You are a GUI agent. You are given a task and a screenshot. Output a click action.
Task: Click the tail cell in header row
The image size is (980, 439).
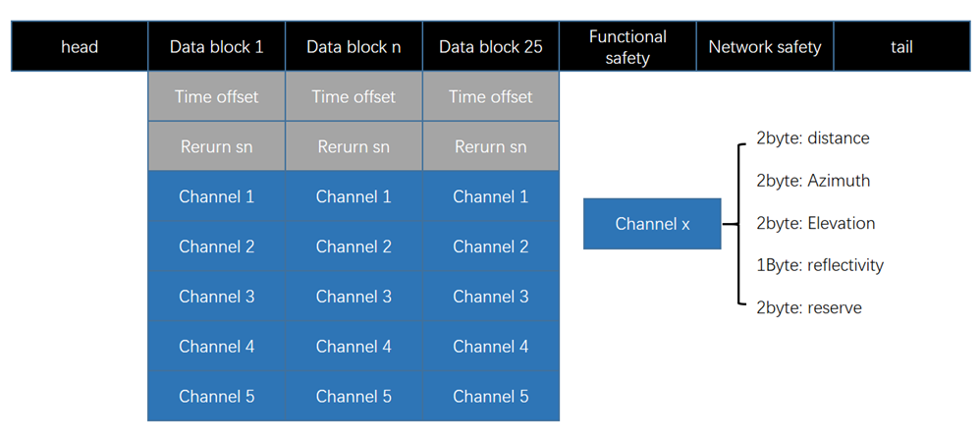[900, 47]
